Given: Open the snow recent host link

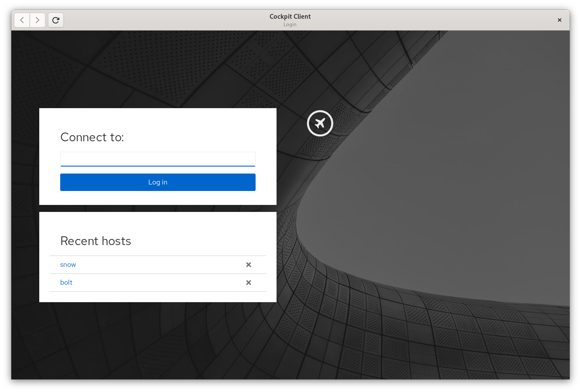Looking at the screenshot, I should 68,265.
